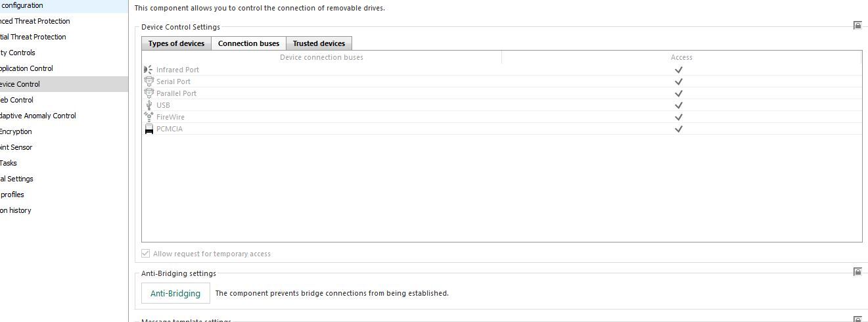Click the Device connection buses column header
868x322 pixels.
pos(321,57)
